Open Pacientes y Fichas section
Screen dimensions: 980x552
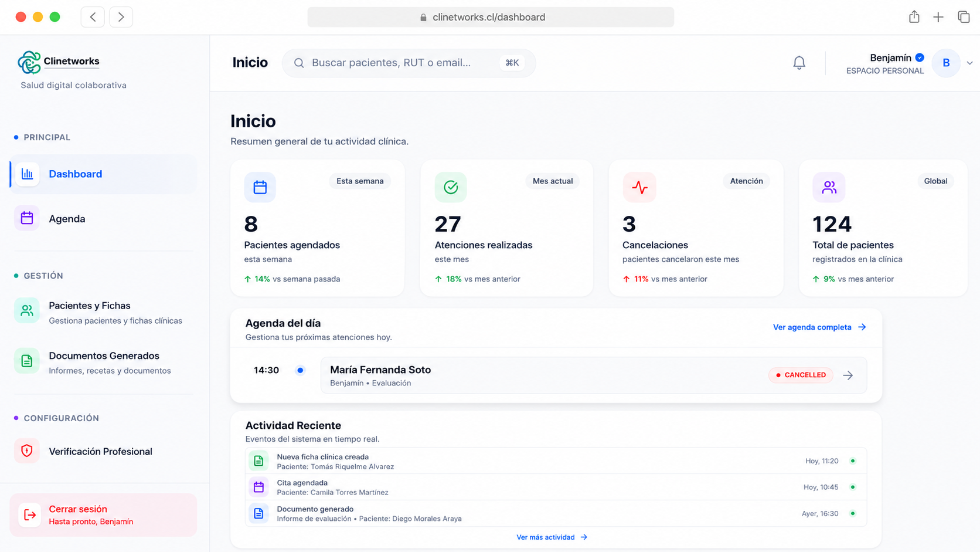pyautogui.click(x=103, y=312)
